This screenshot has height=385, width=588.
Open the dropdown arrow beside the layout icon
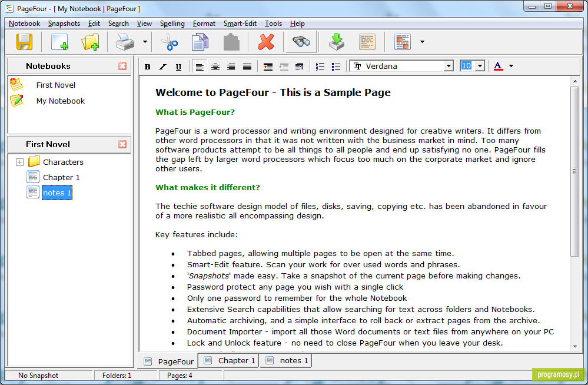click(422, 42)
